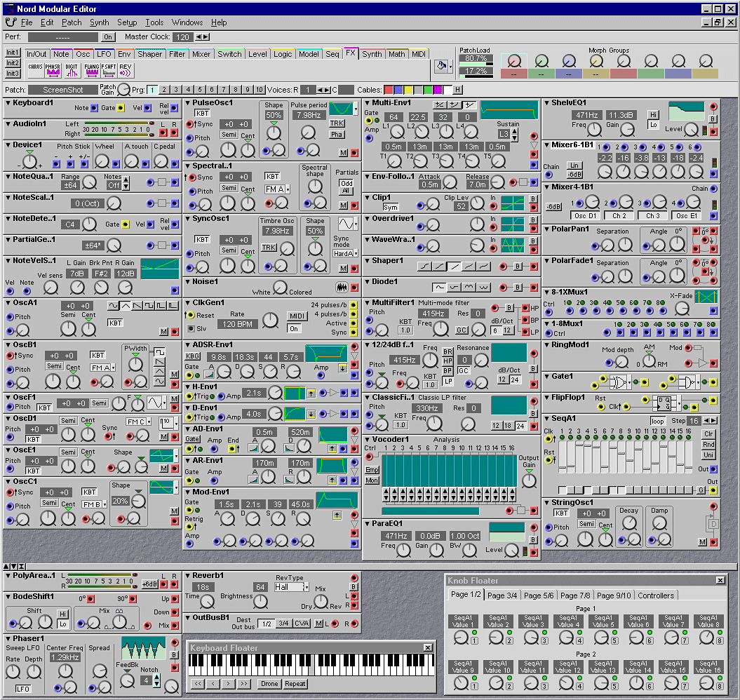Toggle KBT in the PulseOsc1 module
740x700 pixels.
[202, 114]
